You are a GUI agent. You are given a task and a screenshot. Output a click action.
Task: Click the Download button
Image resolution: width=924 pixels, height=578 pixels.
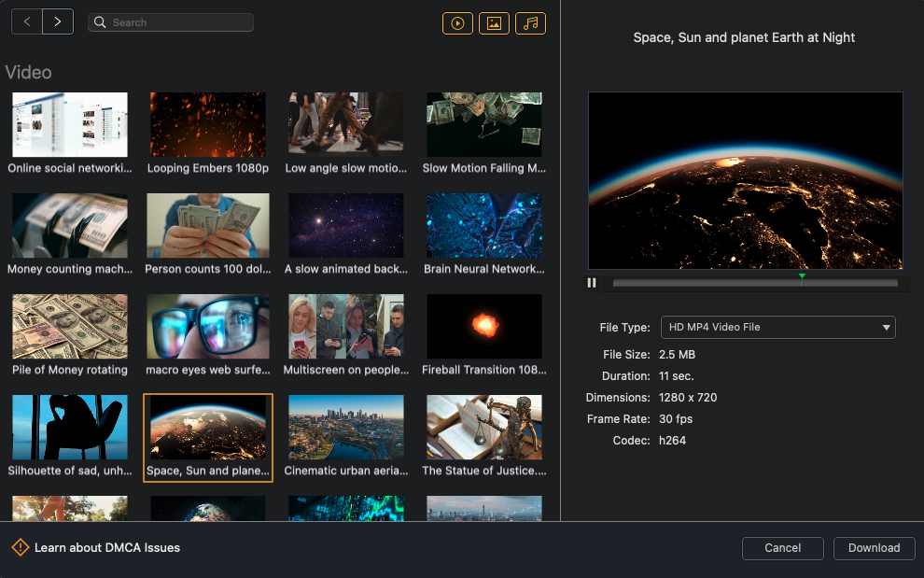[874, 548]
